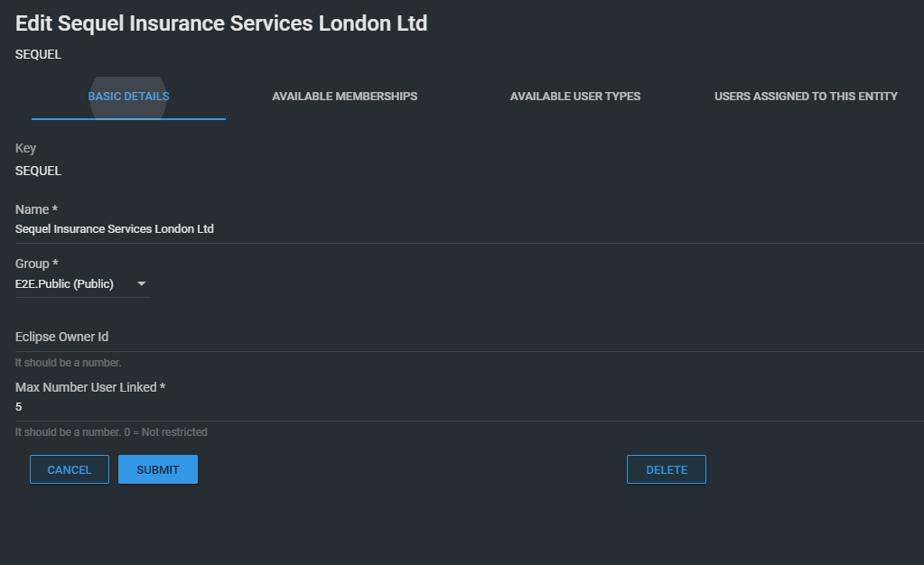Delete this entity
This screenshot has height=565, width=924.
coord(667,469)
